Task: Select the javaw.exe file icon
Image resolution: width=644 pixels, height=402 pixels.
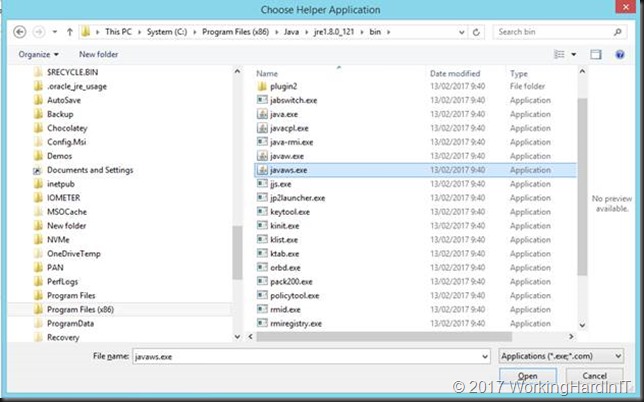Action: pos(262,156)
